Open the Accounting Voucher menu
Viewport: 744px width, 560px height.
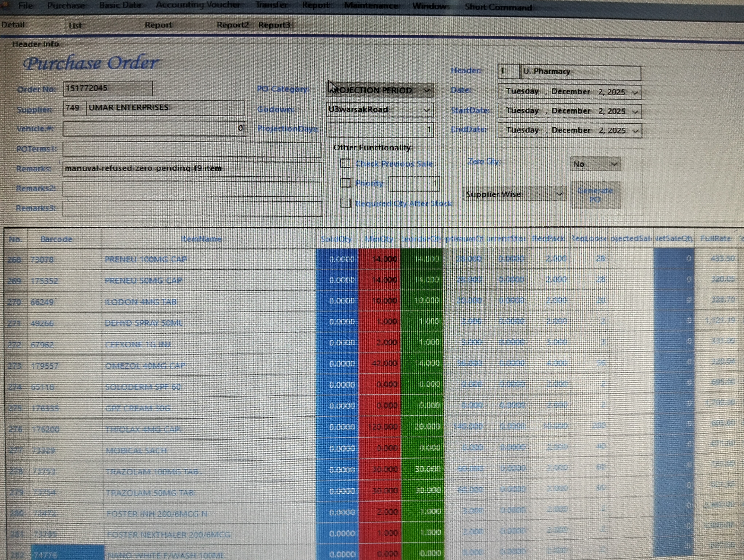tap(198, 5)
